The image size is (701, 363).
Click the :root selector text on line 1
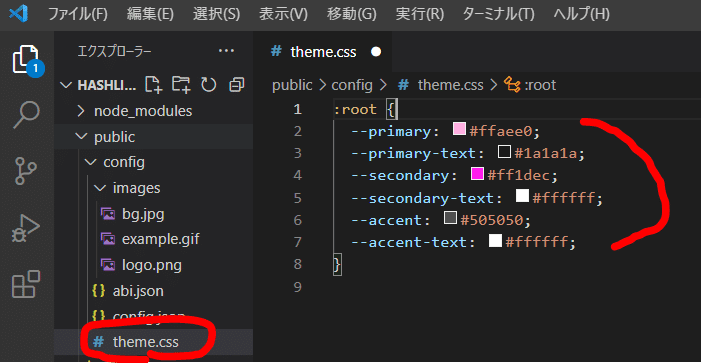(355, 110)
